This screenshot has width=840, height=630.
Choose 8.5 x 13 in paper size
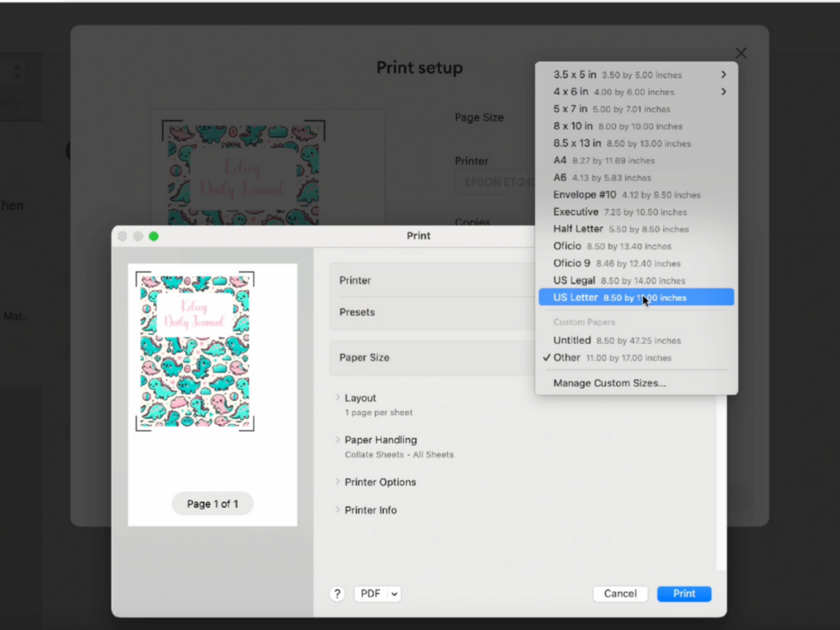[x=636, y=143]
